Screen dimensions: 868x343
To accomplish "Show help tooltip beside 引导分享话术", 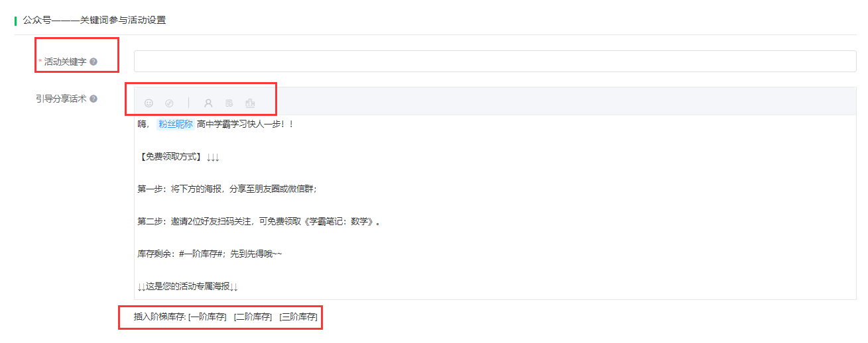I will click(x=93, y=99).
